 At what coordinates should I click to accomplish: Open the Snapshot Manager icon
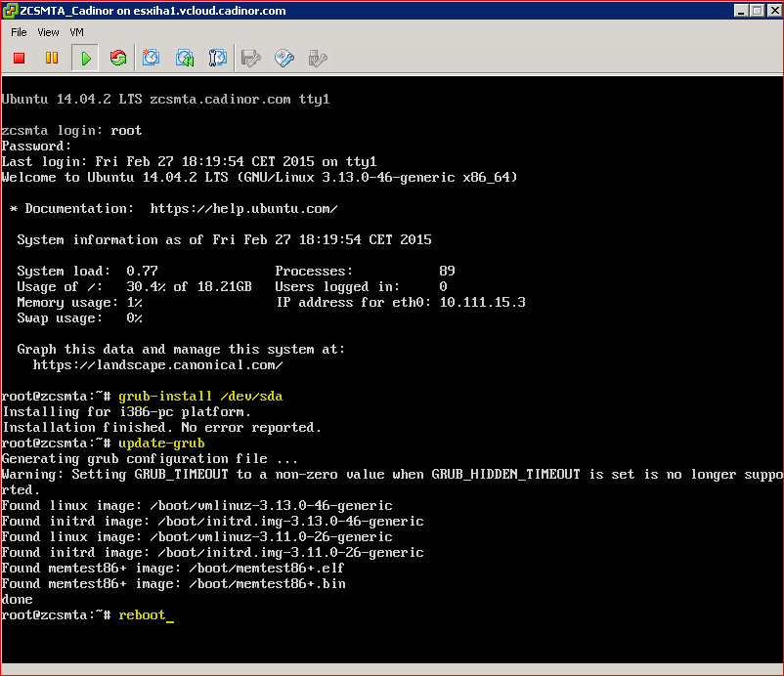217,58
